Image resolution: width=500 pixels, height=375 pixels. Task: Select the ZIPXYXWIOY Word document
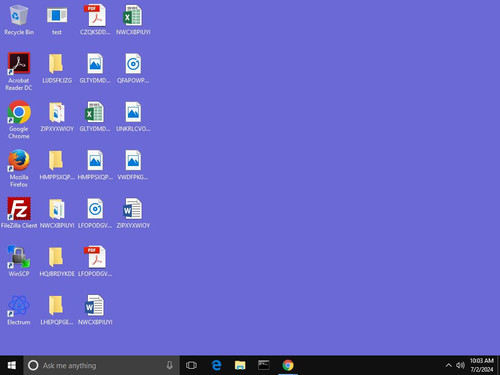[133, 213]
